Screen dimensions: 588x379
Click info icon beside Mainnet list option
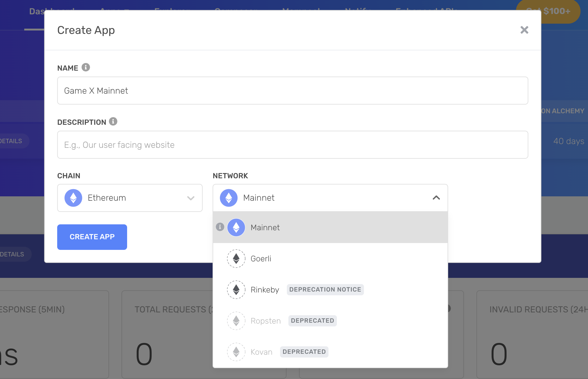pyautogui.click(x=220, y=227)
